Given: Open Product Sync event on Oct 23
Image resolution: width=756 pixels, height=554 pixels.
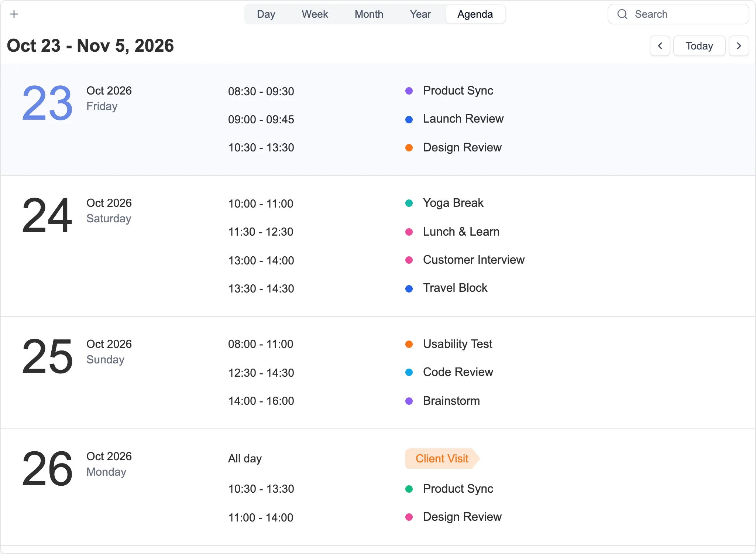Looking at the screenshot, I should 458,91.
